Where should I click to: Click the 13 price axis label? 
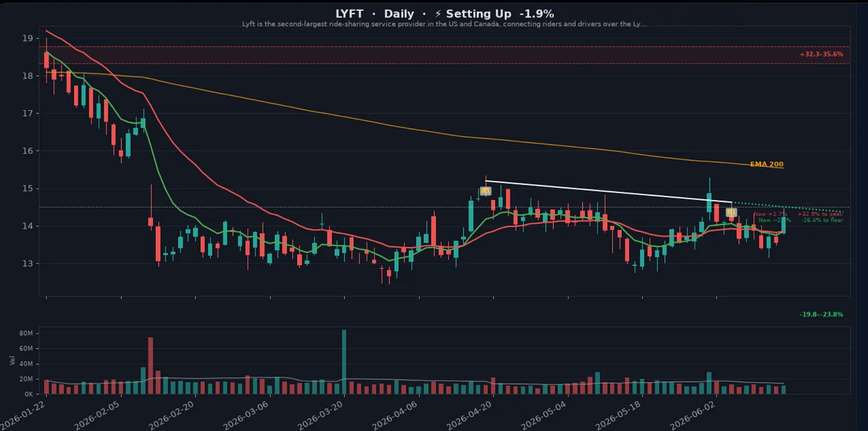pos(27,264)
